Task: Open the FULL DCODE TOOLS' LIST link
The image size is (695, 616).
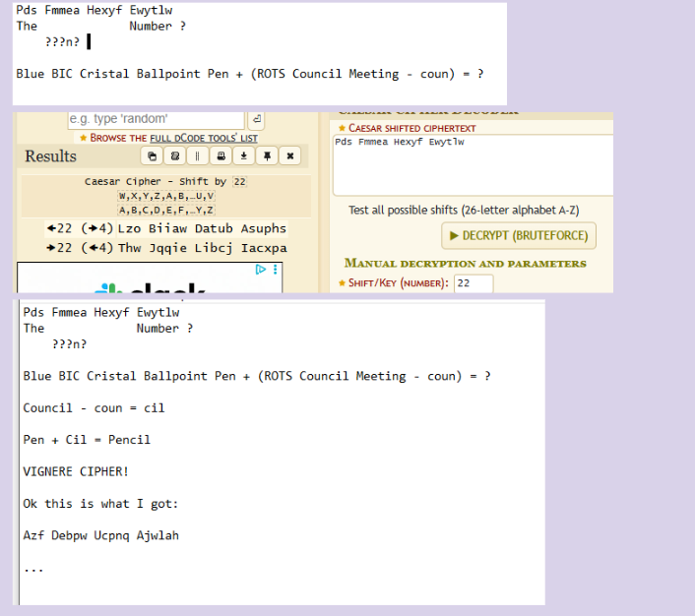Action: (204, 139)
